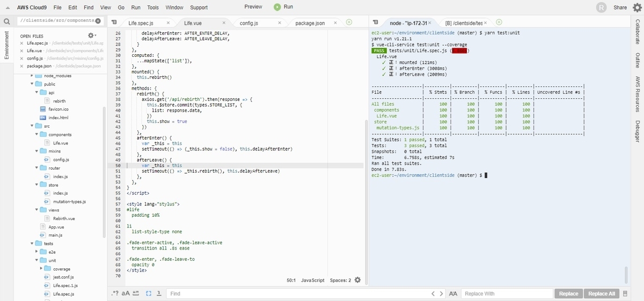The height and width of the screenshot is (301, 644).
Task: Click the Replace All button
Action: tap(602, 293)
